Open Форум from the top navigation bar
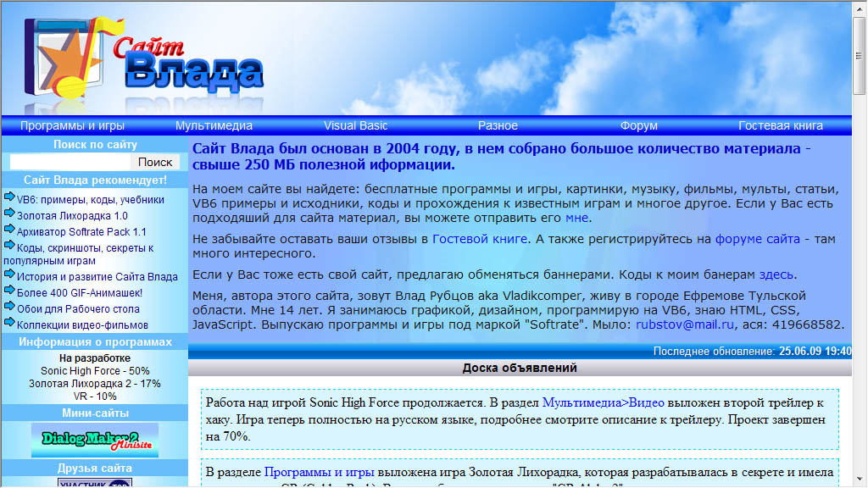868x488 pixels. [x=638, y=125]
